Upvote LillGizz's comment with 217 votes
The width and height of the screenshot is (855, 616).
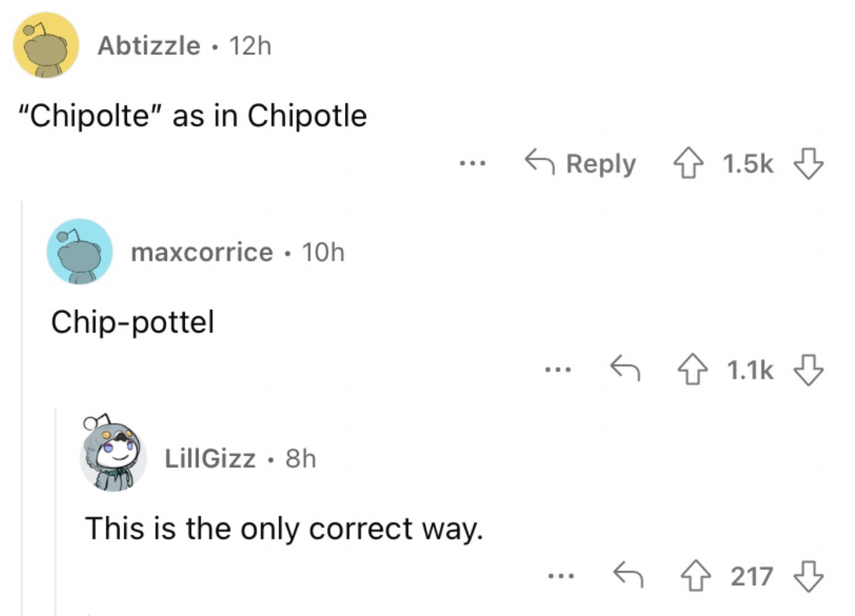pyautogui.click(x=695, y=577)
